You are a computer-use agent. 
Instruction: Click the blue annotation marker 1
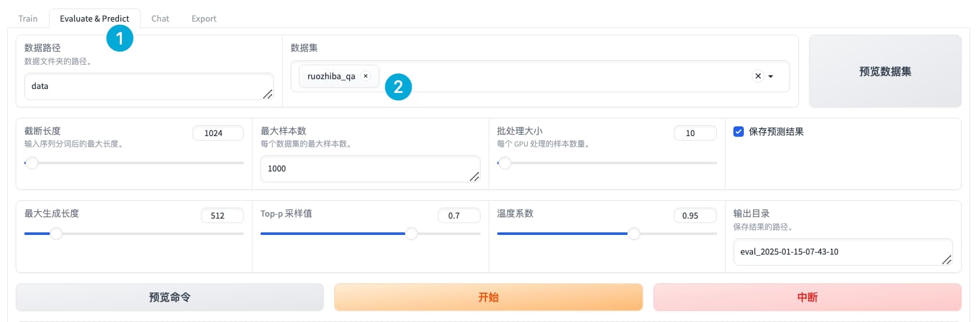coord(120,39)
